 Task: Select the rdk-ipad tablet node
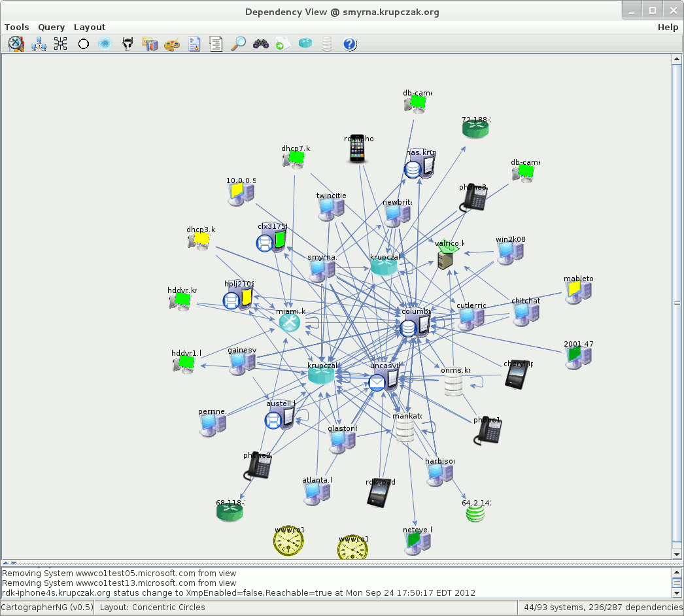(x=380, y=494)
